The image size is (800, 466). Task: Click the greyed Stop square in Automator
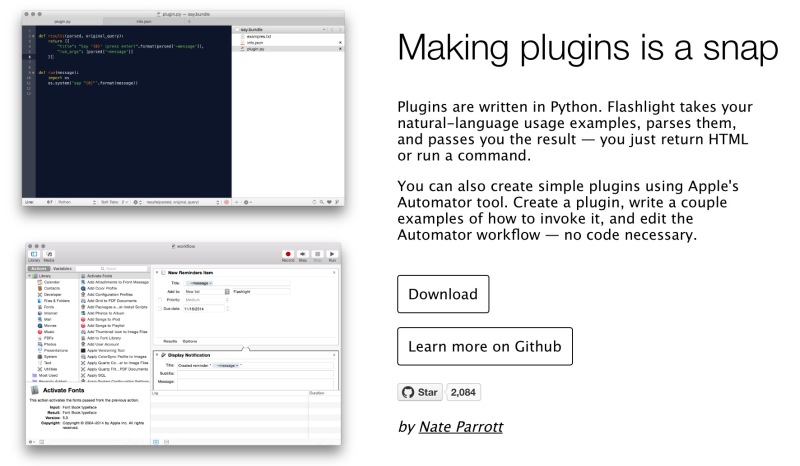(317, 254)
